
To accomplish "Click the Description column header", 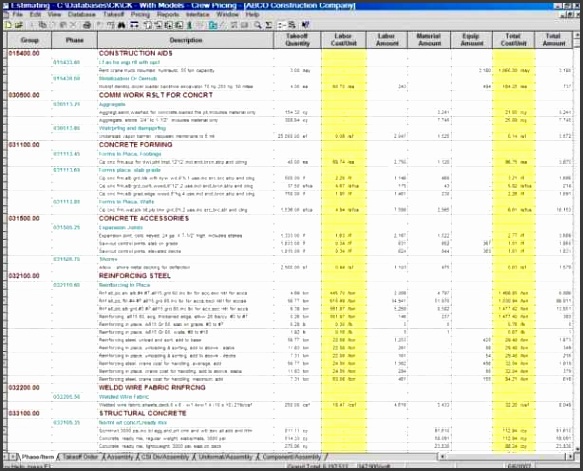I will click(x=186, y=40).
